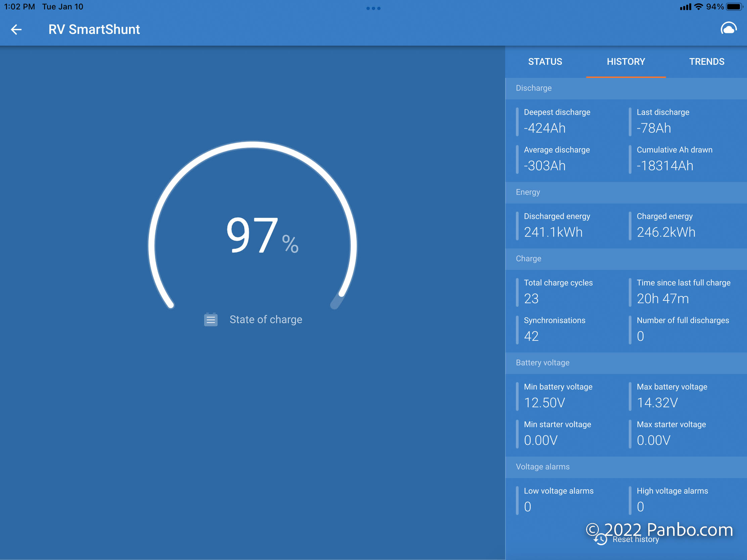Tap the RV SmartShunt title
The image size is (747, 560).
click(94, 29)
